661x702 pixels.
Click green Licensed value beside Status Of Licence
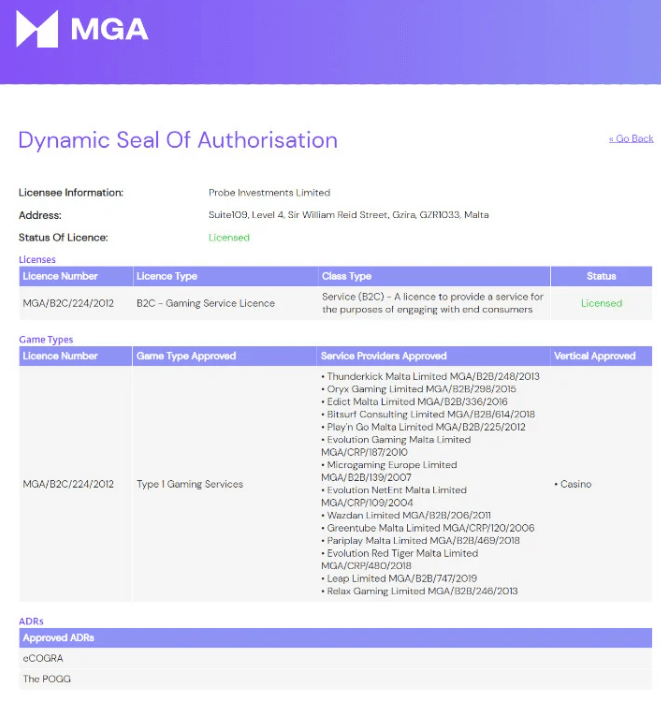pos(229,238)
